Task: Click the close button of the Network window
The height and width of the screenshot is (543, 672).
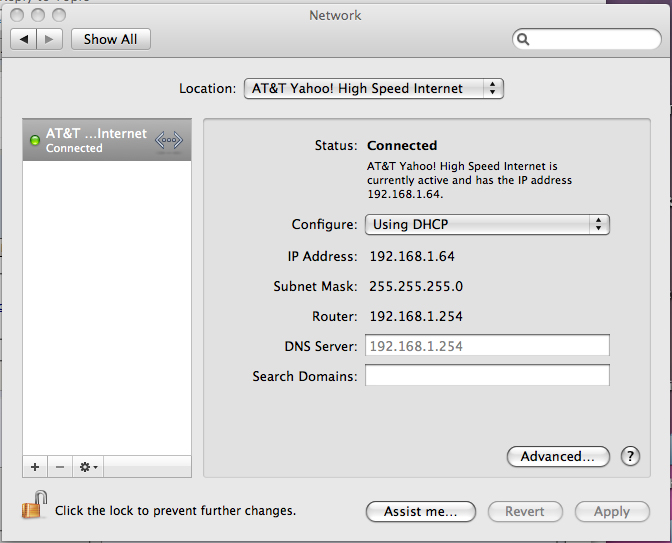Action: pyautogui.click(x=17, y=15)
